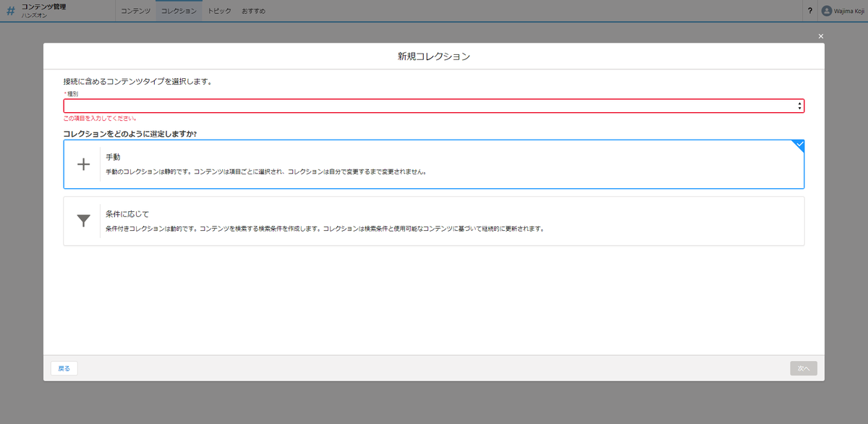
Task: Select the 条件に応じて collection option
Action: (434, 221)
